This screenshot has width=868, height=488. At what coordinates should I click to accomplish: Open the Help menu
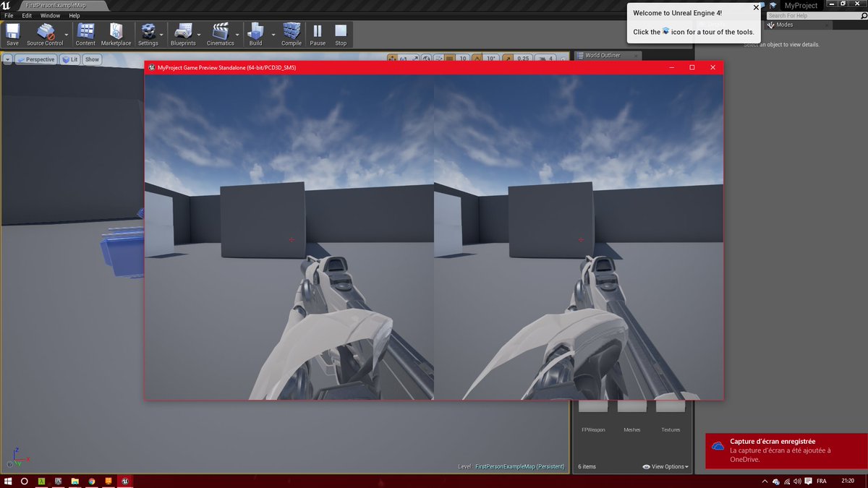[x=74, y=15]
